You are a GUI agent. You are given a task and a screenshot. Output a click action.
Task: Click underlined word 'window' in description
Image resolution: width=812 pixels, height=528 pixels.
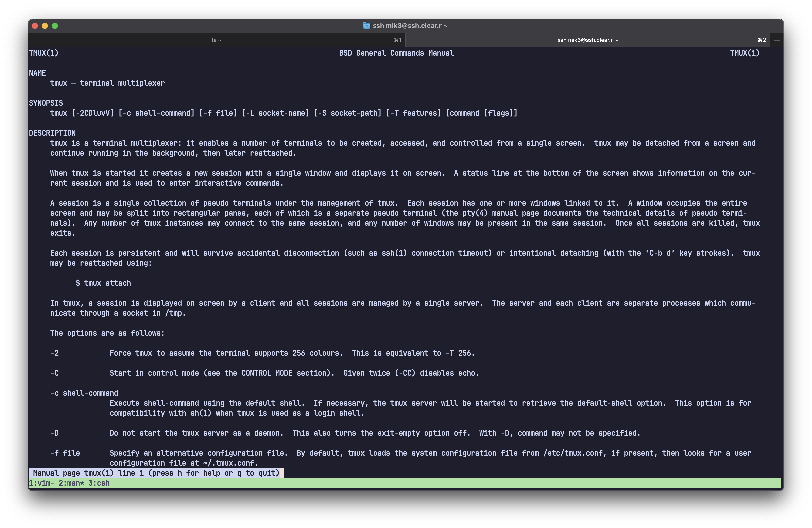(x=318, y=173)
